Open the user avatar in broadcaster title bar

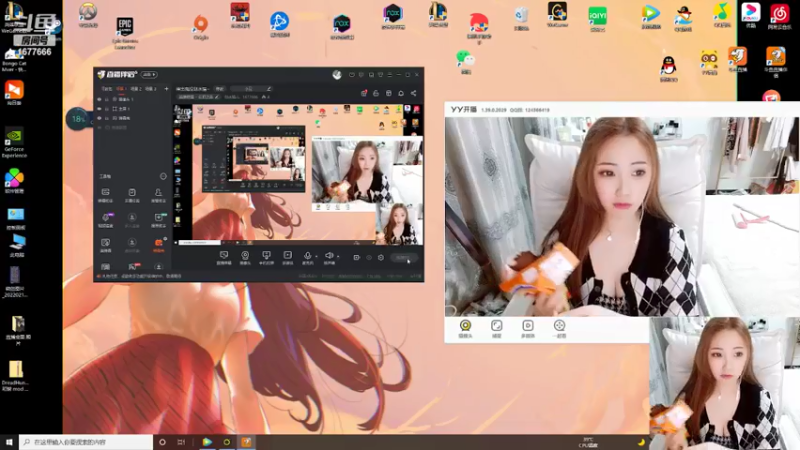pos(337,74)
